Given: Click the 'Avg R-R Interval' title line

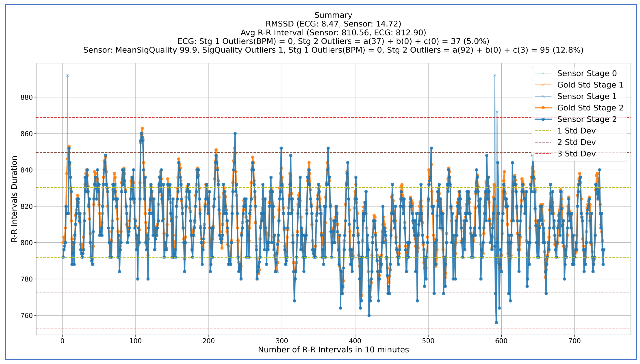Looking at the screenshot, I should (333, 33).
